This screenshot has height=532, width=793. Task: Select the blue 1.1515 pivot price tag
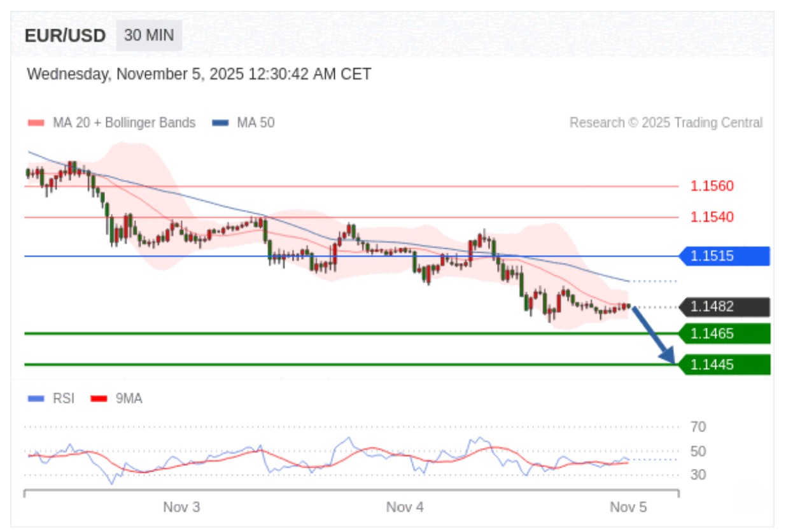click(724, 256)
